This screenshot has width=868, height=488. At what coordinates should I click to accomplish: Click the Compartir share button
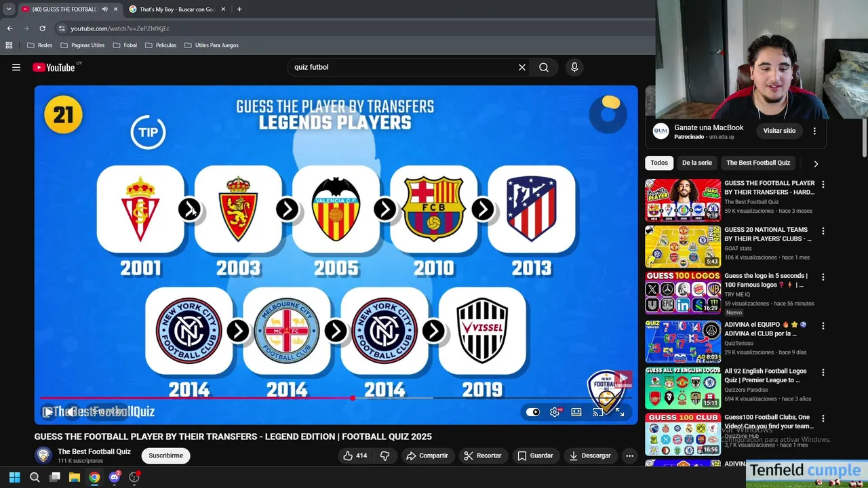(427, 455)
